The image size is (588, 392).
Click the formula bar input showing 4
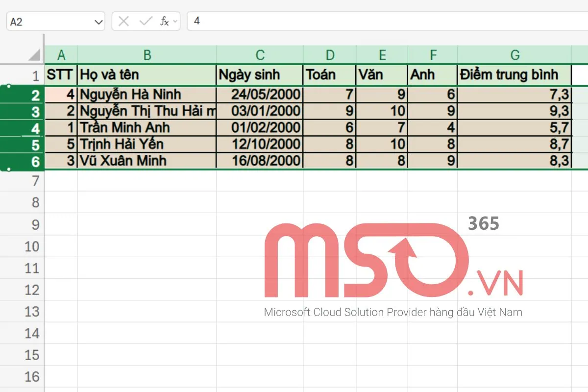coord(382,22)
